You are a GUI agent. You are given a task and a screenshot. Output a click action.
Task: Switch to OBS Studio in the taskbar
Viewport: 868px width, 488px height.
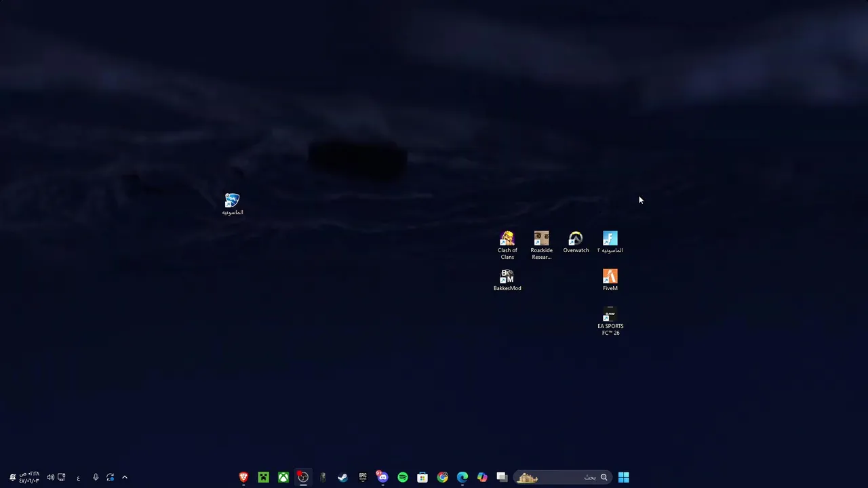point(303,477)
